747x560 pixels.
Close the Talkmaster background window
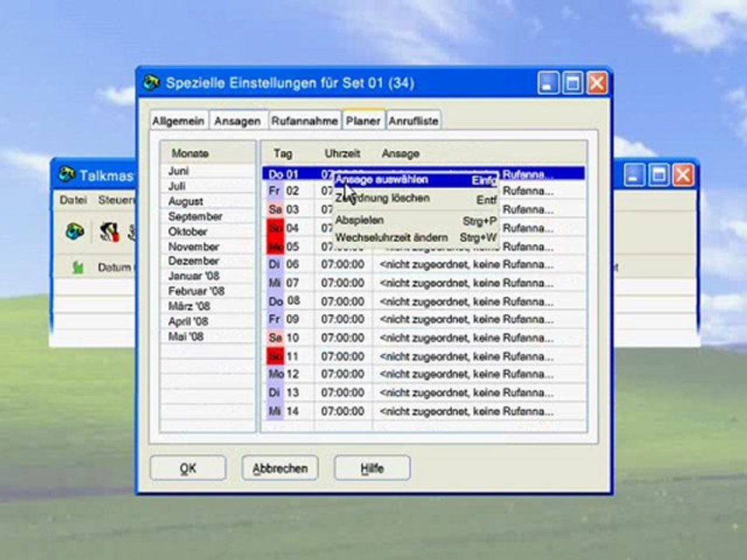click(682, 175)
